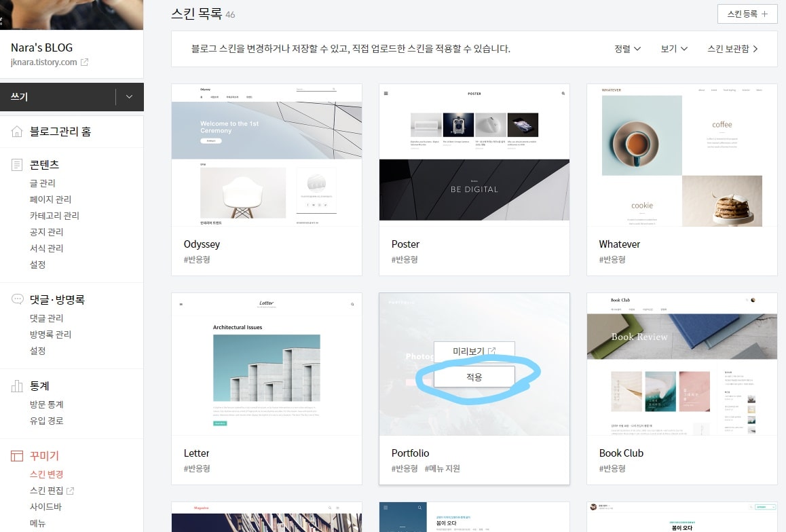Open 스킨 편집 menu item
Screen dimensions: 786x532
(47, 491)
